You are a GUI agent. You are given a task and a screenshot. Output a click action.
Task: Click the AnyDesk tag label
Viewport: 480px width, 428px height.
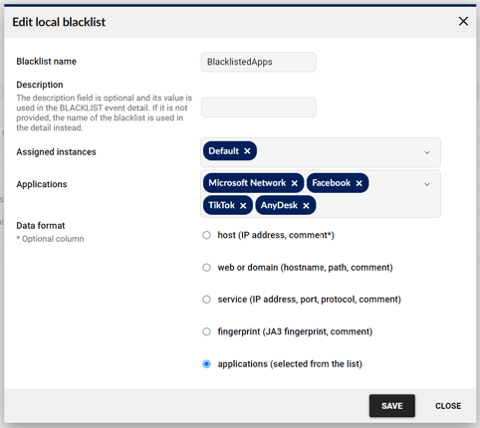(x=279, y=205)
